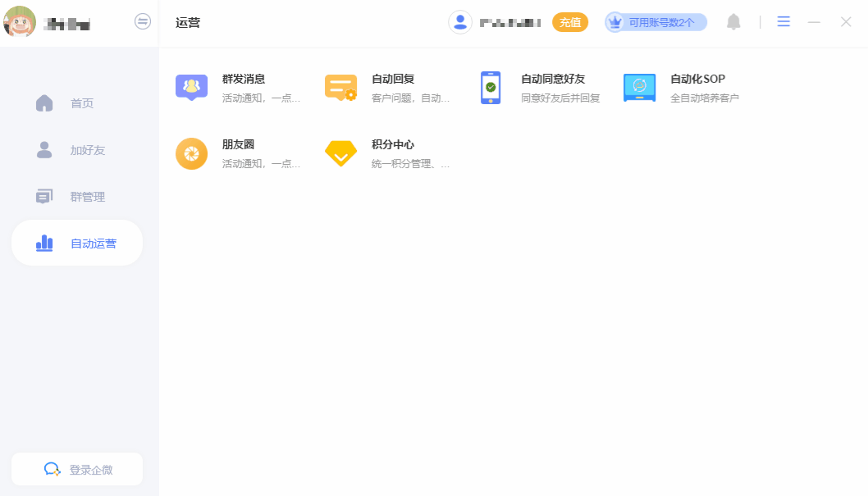Image resolution: width=868 pixels, height=496 pixels.
Task: Open the 积分中心 yellow diamond icon
Action: click(341, 153)
